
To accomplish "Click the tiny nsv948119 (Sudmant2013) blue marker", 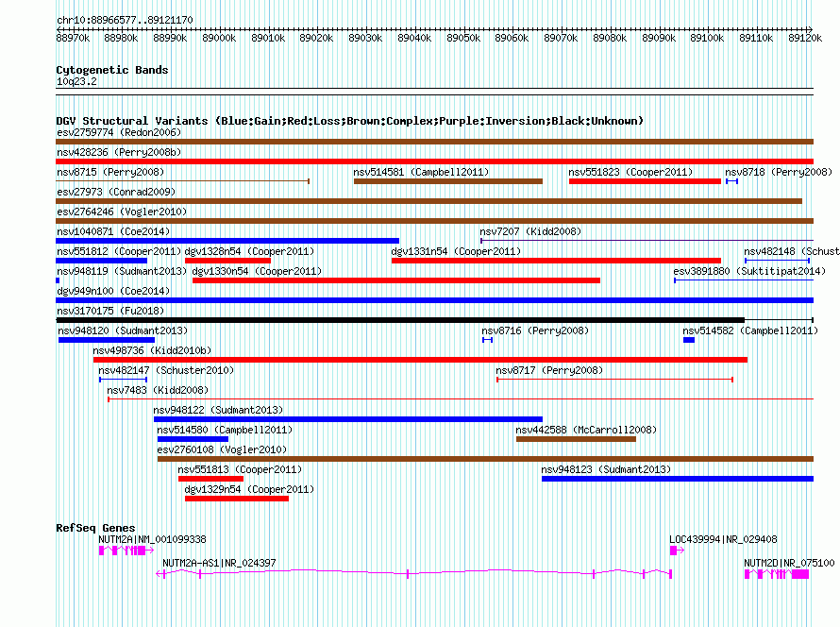I will point(58,280).
